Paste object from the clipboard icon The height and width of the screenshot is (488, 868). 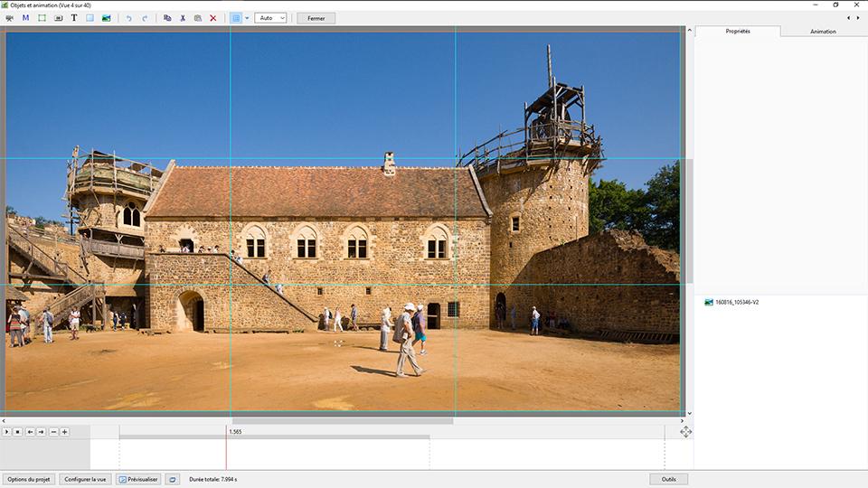point(198,18)
